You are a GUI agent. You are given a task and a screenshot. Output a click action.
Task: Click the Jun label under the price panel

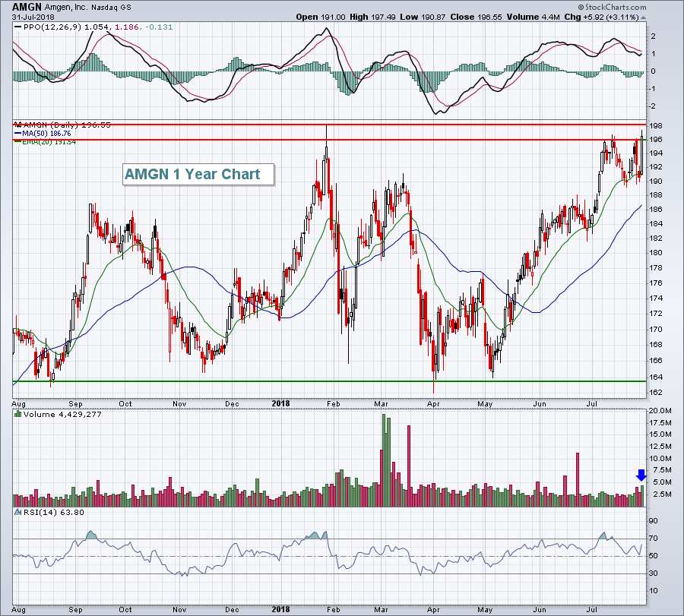point(540,403)
